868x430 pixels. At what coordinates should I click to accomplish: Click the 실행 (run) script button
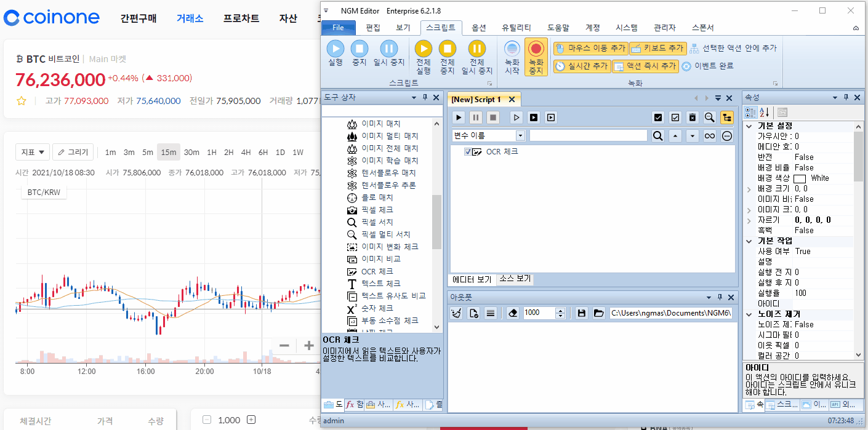pos(336,53)
